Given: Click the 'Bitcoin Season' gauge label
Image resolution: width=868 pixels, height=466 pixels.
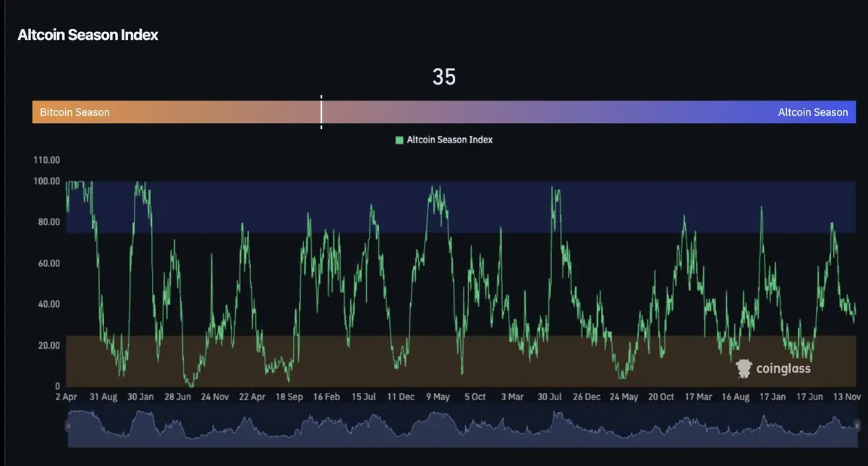Looking at the screenshot, I should click(x=75, y=112).
